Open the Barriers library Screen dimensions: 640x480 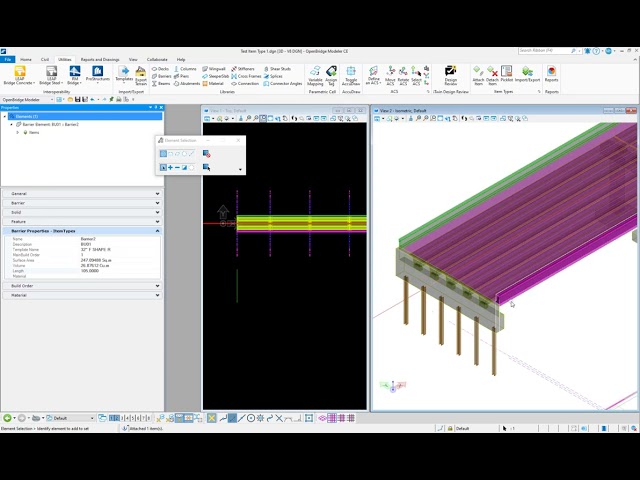[162, 76]
